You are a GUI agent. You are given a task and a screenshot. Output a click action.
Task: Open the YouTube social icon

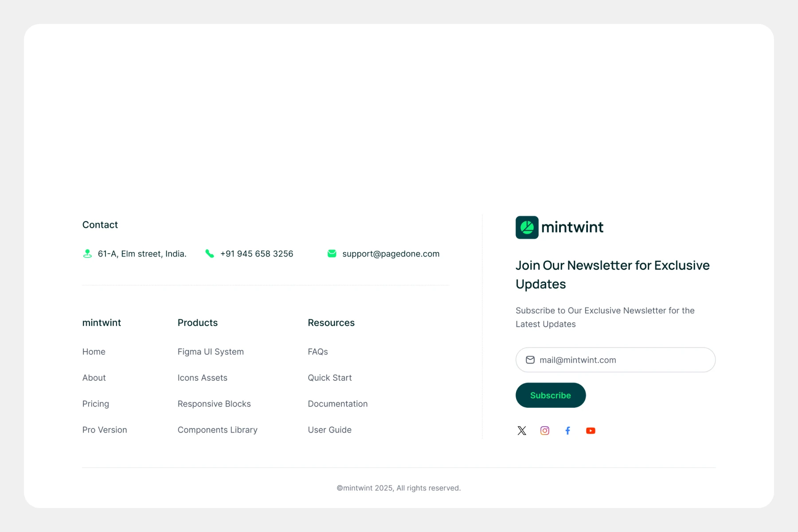(591, 430)
